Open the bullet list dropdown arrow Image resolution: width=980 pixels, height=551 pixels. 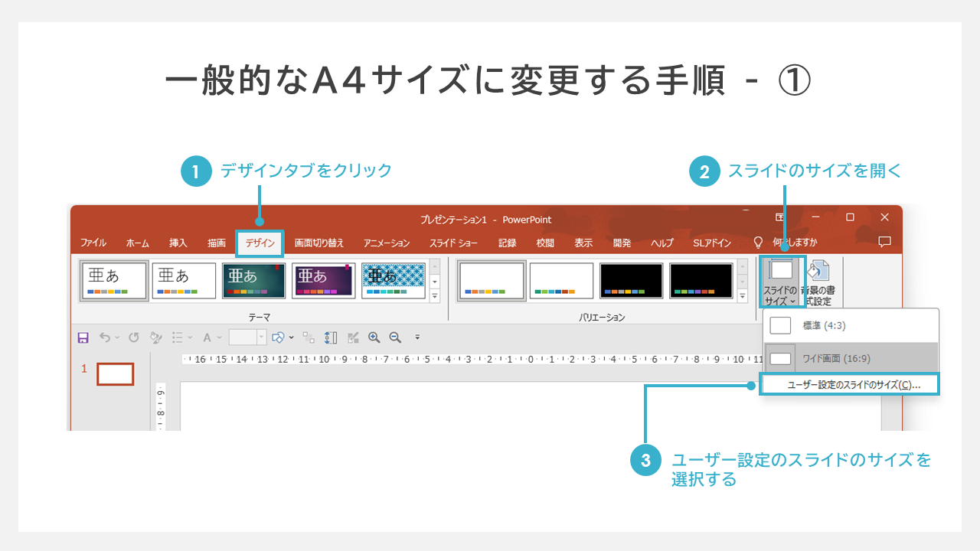click(x=189, y=337)
